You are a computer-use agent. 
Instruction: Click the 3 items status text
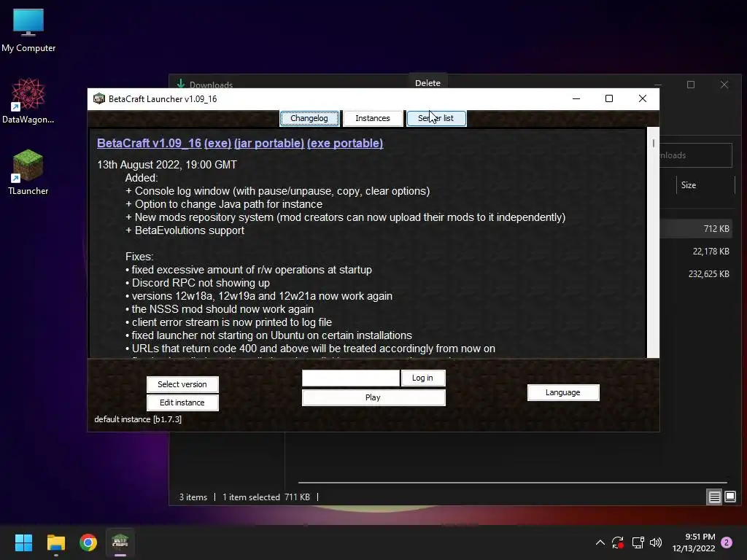(193, 497)
